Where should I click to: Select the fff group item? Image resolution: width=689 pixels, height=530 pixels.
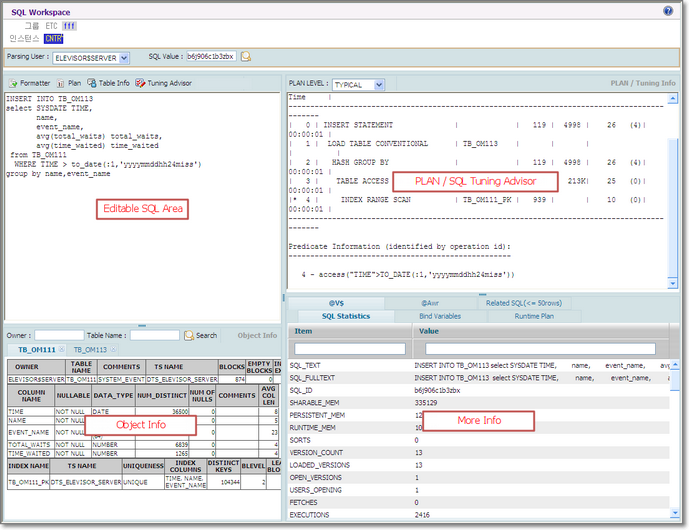pos(69,26)
